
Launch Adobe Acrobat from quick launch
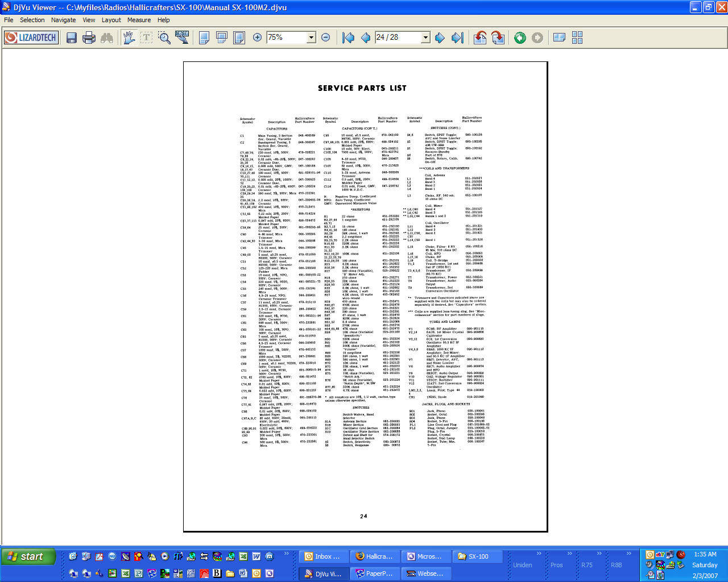tap(99, 556)
